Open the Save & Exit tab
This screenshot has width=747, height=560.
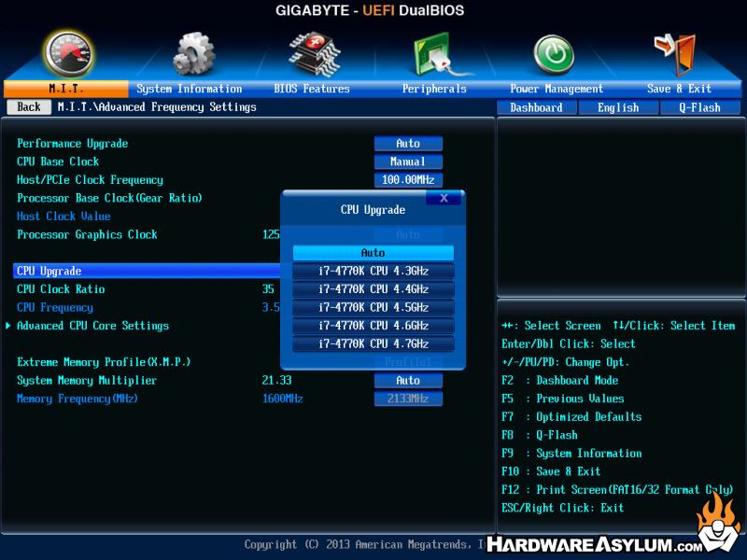point(679,89)
